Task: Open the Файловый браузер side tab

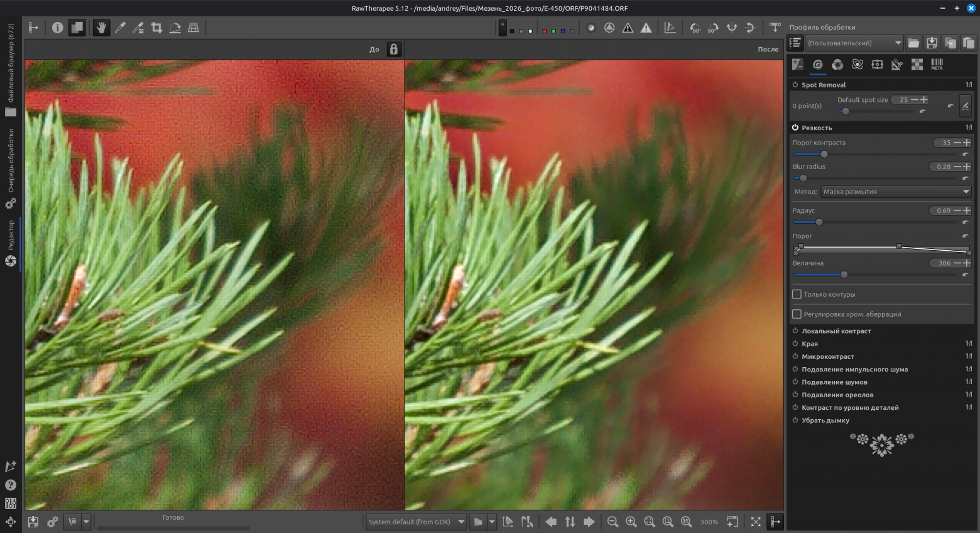Action: pos(11,70)
